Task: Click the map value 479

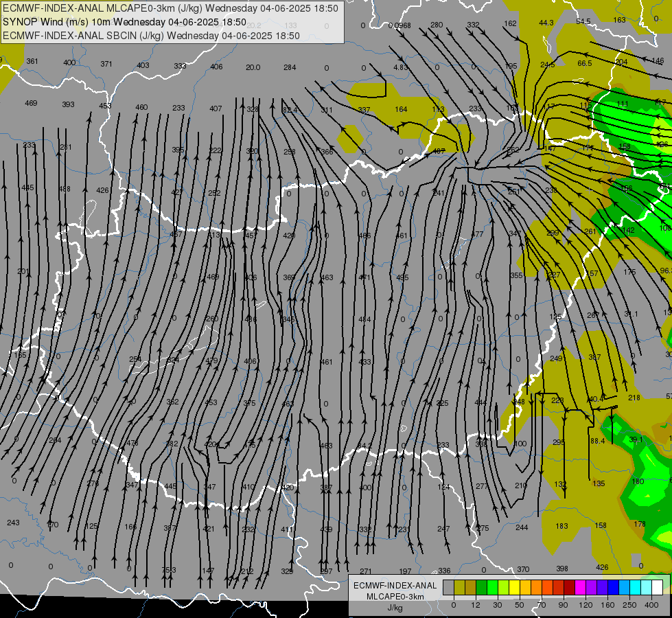Action: pos(211,360)
